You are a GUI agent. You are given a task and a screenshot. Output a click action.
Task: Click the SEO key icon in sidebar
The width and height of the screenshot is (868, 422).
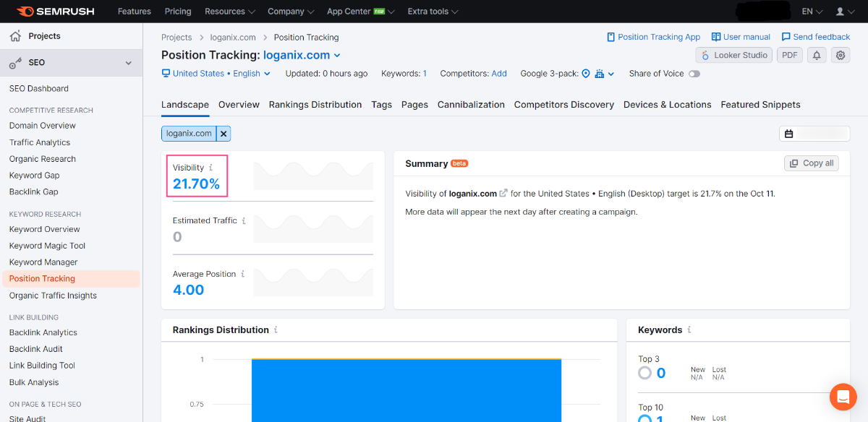click(15, 63)
